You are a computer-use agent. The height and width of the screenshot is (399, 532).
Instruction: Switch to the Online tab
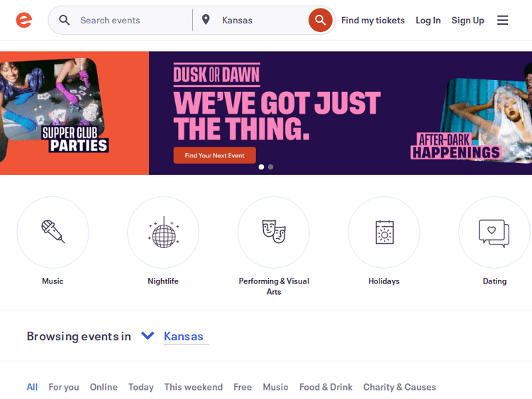tap(104, 387)
